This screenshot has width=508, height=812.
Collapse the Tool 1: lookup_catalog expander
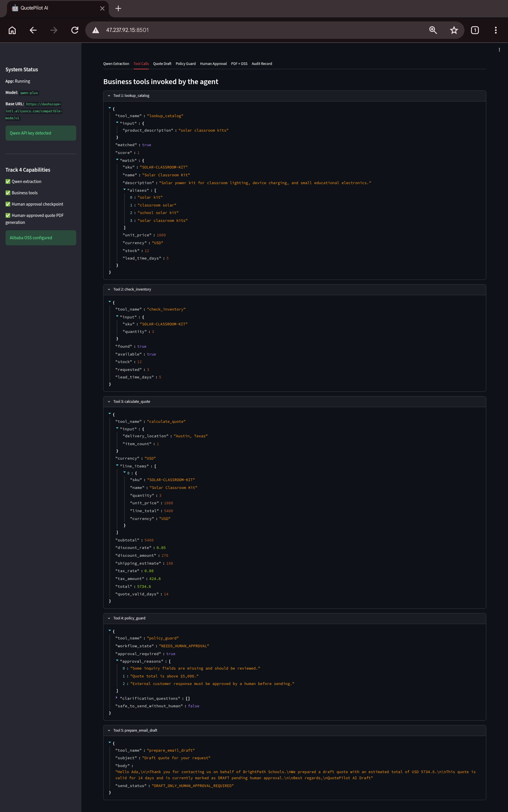[x=295, y=96]
